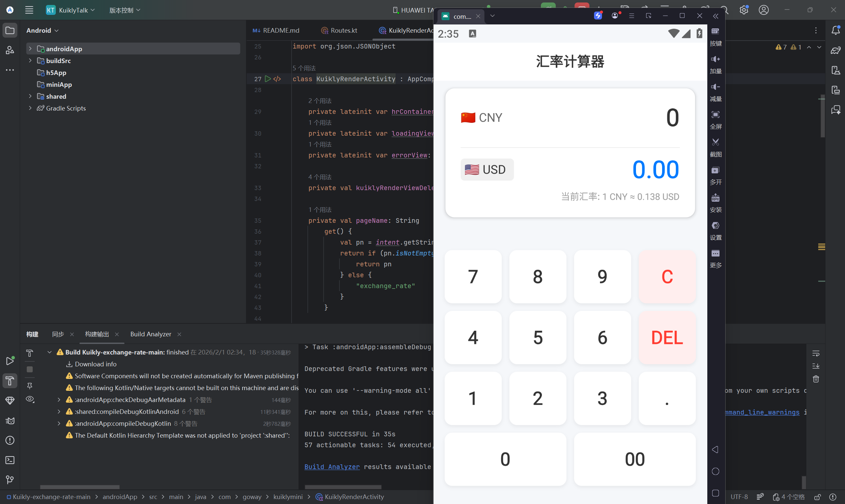This screenshot has height=504, width=845.
Task: Click the Logcat cat icon in sidebar
Action: (10, 421)
